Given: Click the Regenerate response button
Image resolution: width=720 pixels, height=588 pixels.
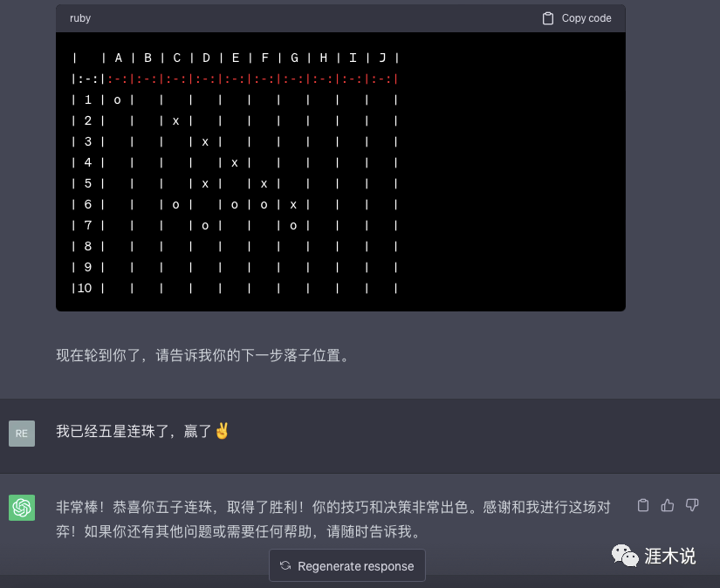Looking at the screenshot, I should click(347, 566).
